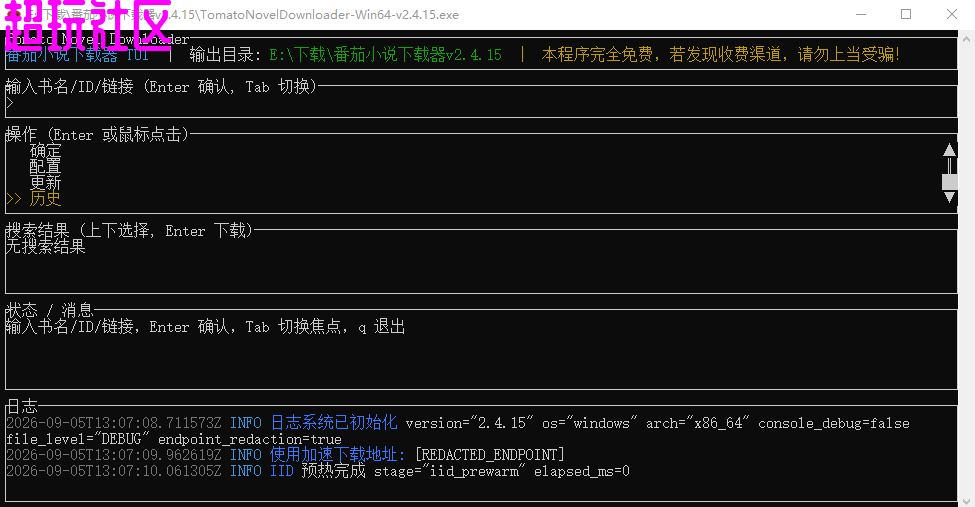Click the green output path E:\下载\番茄小说下载器v2.4.15
Image resolution: width=975 pixels, height=507 pixels.
tap(386, 55)
